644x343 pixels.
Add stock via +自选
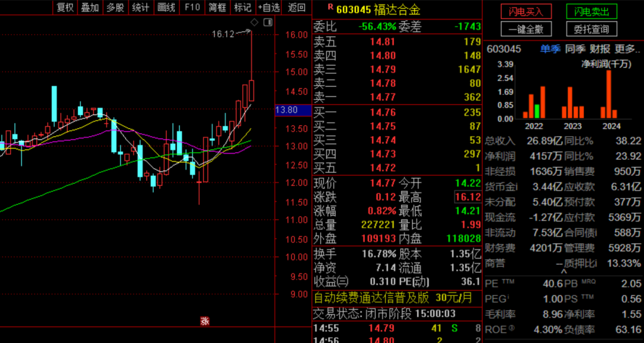click(x=268, y=7)
